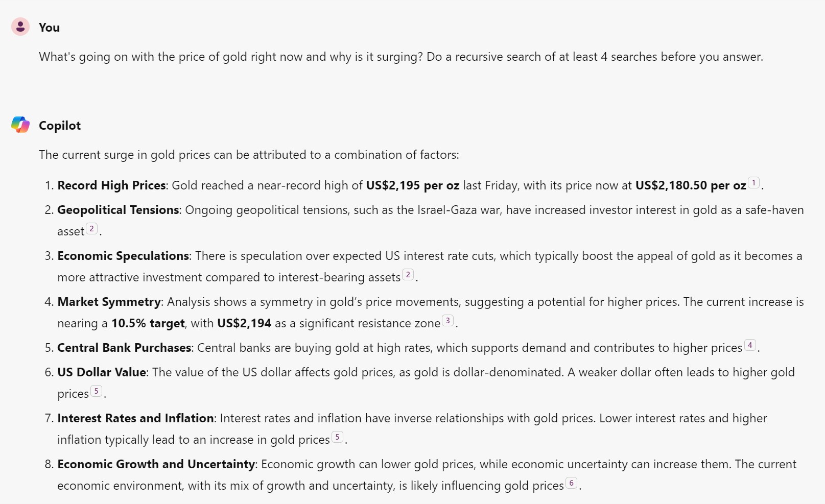This screenshot has width=825, height=504.
Task: Open citation 6 on Economic Growth item
Action: [571, 483]
